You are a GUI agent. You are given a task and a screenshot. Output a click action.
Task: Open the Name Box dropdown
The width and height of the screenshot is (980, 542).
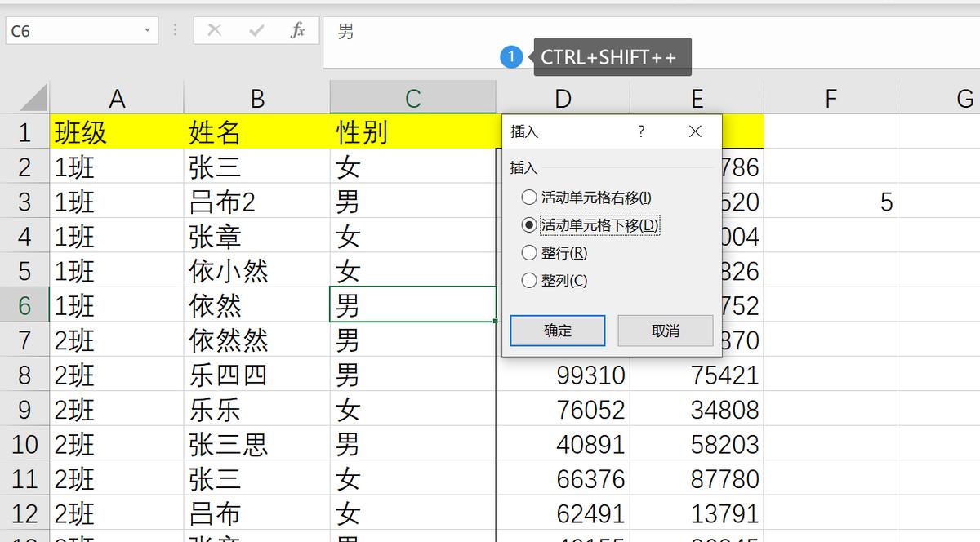[147, 28]
